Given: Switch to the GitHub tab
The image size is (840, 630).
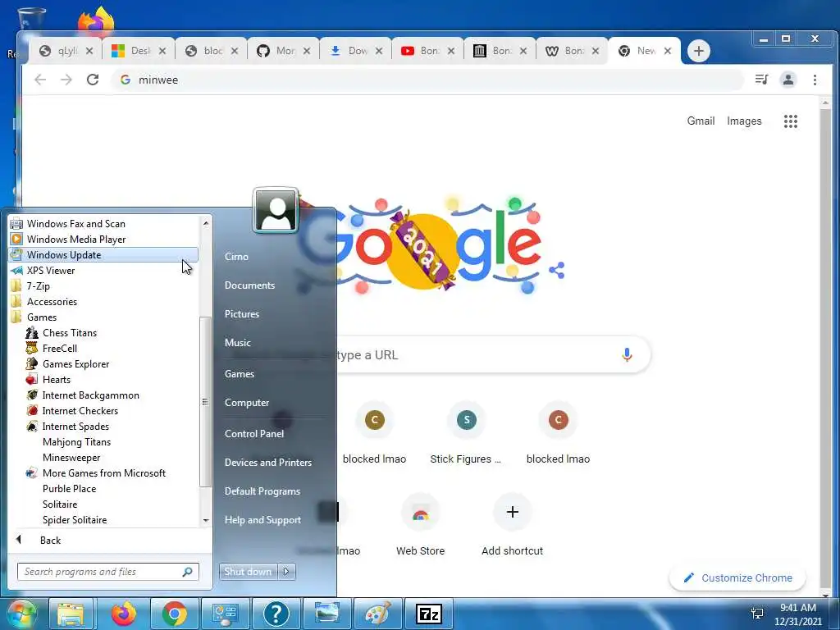Looking at the screenshot, I should point(283,51).
